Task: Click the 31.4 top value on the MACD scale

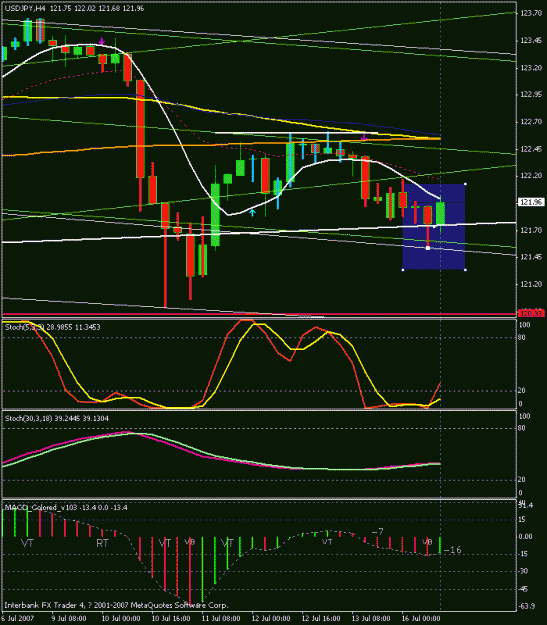Action: click(x=525, y=505)
